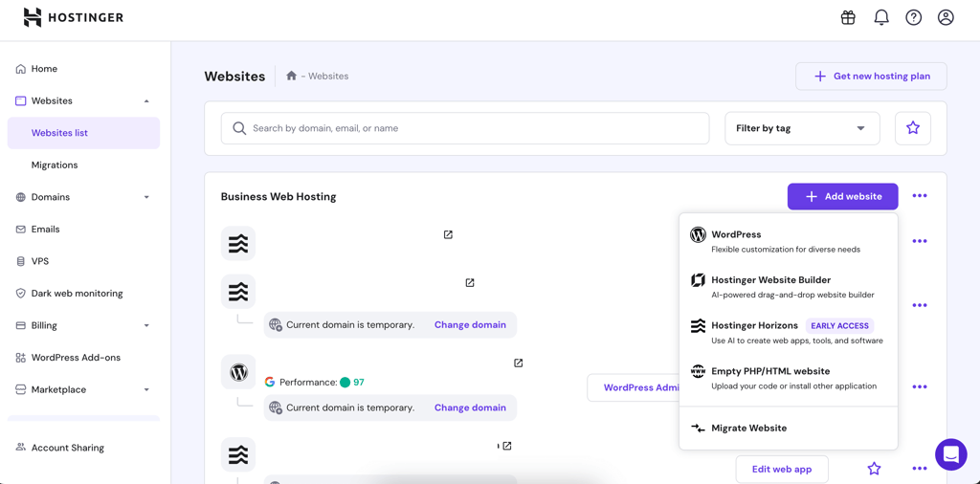
Task: Click the WordPress Admin button
Action: (634, 387)
